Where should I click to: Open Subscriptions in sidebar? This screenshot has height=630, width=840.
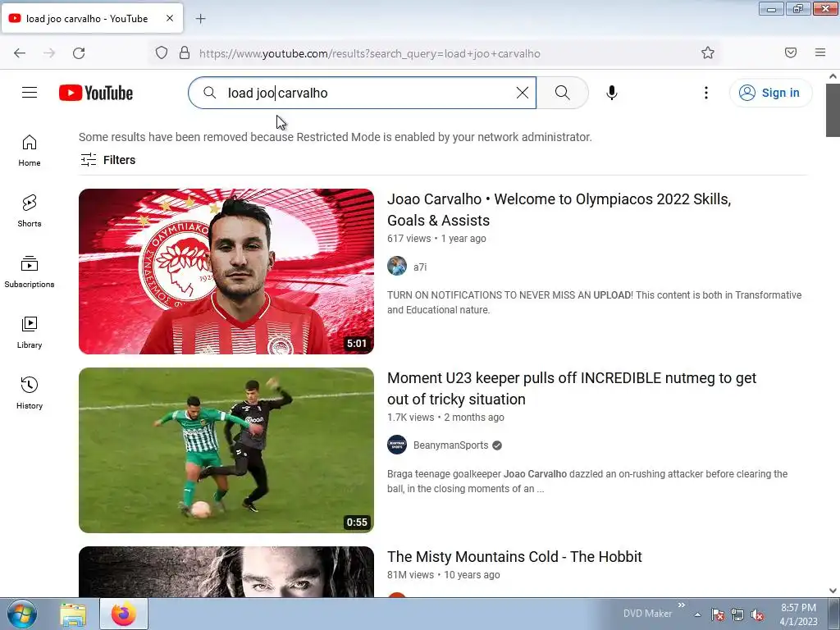click(x=30, y=272)
